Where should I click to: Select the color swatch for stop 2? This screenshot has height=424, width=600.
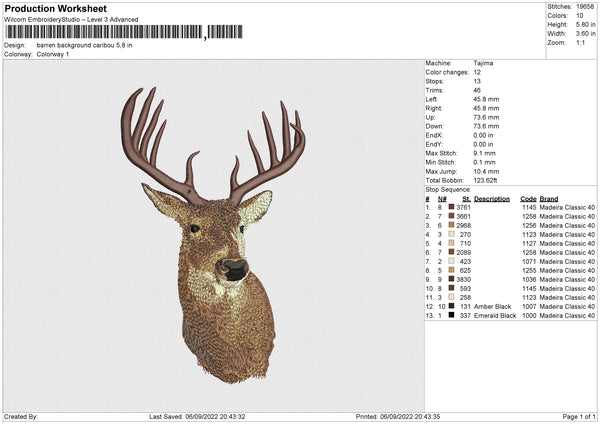click(452, 216)
